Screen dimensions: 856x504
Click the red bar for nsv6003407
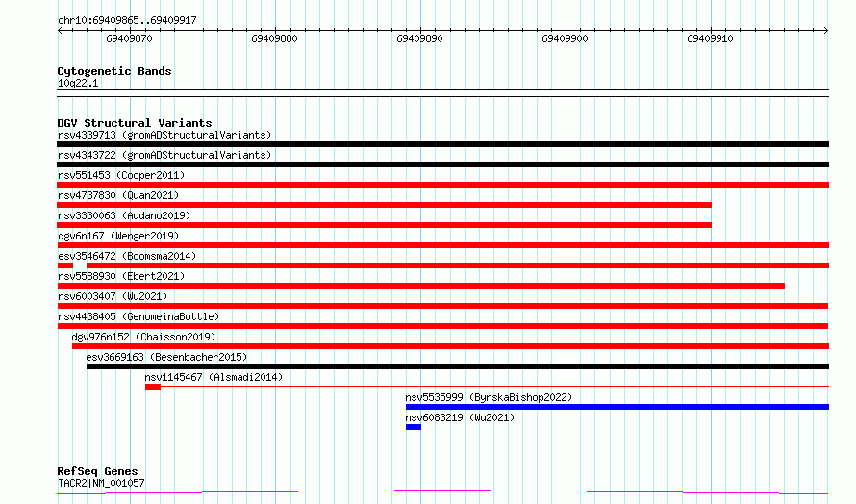[442, 306]
